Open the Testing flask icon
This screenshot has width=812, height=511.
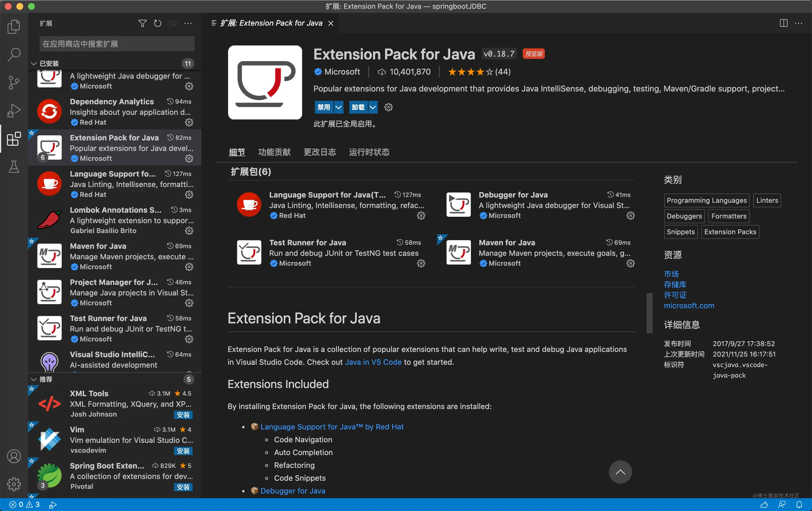[x=14, y=167]
